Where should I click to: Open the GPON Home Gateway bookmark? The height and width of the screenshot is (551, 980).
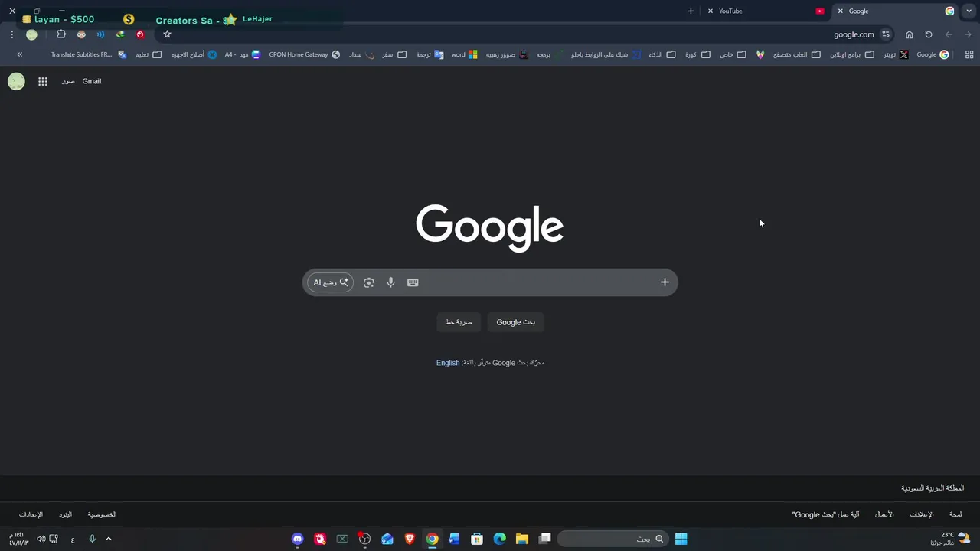click(305, 54)
